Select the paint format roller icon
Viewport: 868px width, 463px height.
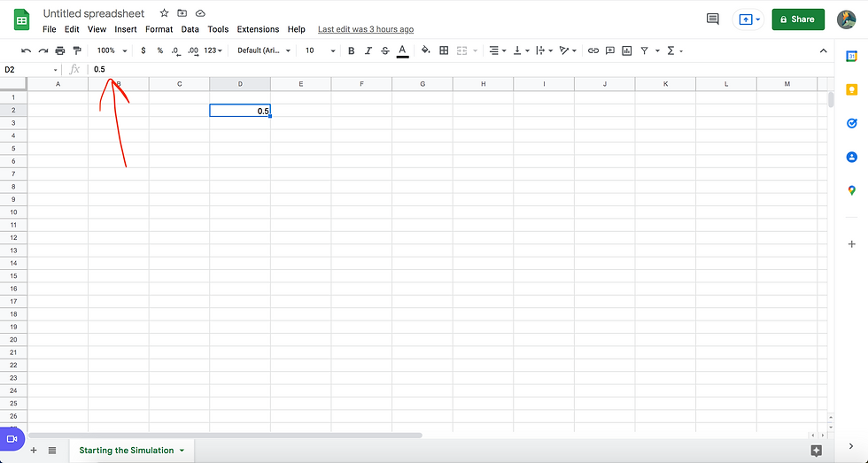pyautogui.click(x=77, y=50)
